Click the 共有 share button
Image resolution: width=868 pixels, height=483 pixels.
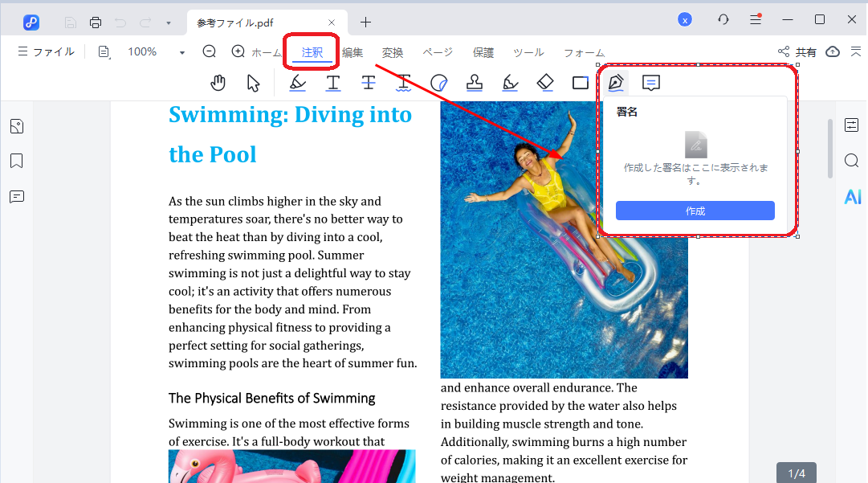point(797,52)
